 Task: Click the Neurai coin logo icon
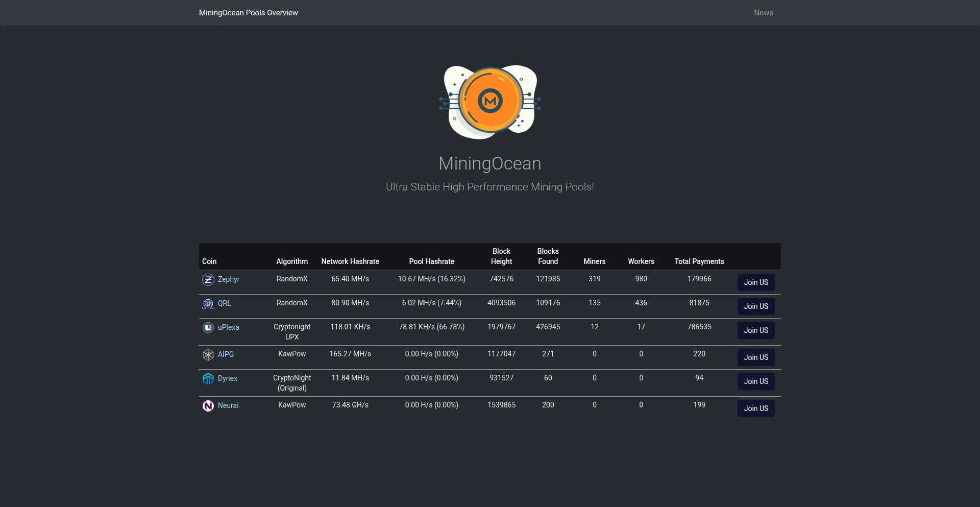(x=208, y=405)
